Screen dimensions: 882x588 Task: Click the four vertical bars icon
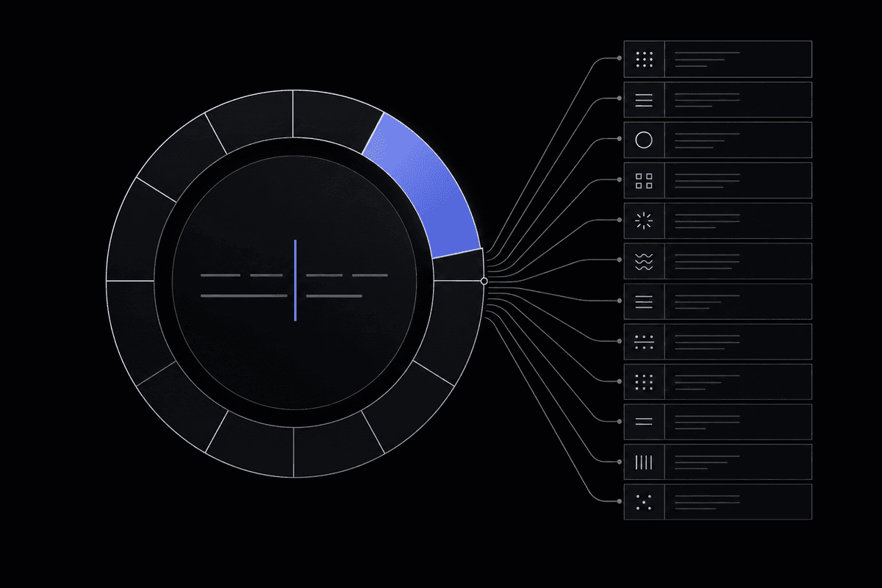[644, 462]
